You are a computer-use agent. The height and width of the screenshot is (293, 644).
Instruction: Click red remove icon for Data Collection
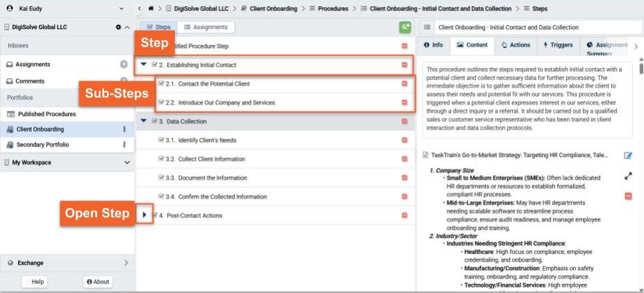point(405,122)
